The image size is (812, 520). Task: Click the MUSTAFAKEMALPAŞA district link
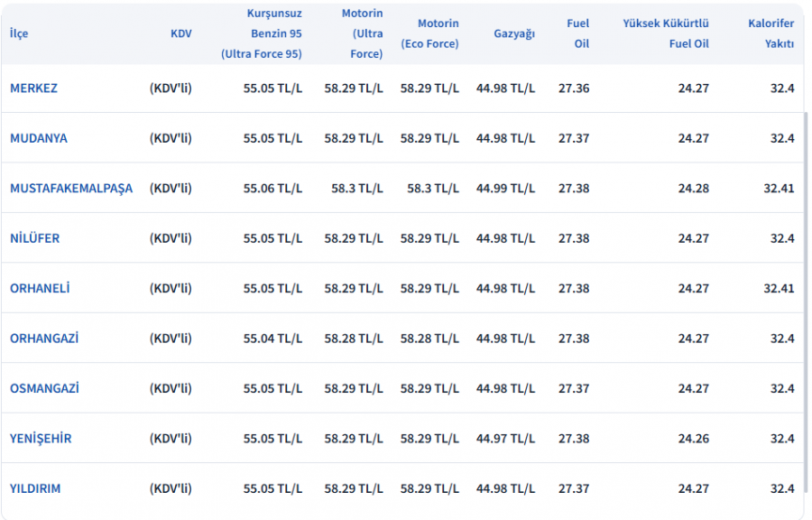coord(70,189)
